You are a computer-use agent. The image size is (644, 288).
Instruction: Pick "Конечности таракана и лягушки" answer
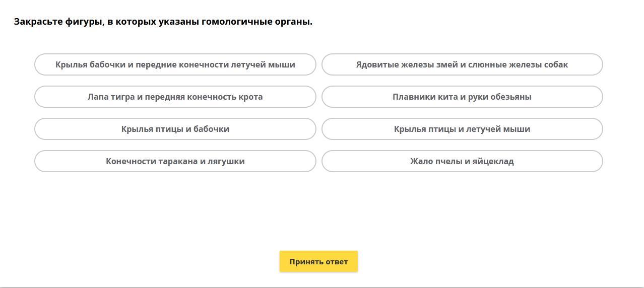[x=175, y=161]
